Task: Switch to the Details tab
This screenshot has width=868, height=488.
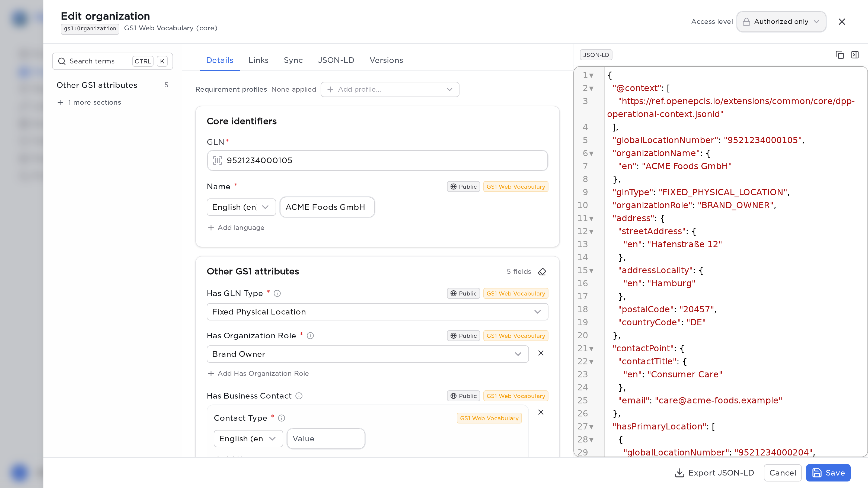Action: (220, 61)
